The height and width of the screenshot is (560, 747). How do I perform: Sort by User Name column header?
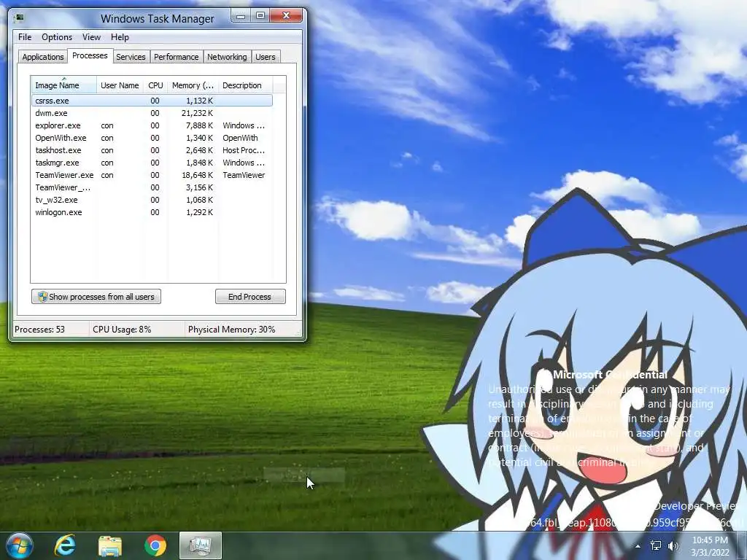(120, 85)
